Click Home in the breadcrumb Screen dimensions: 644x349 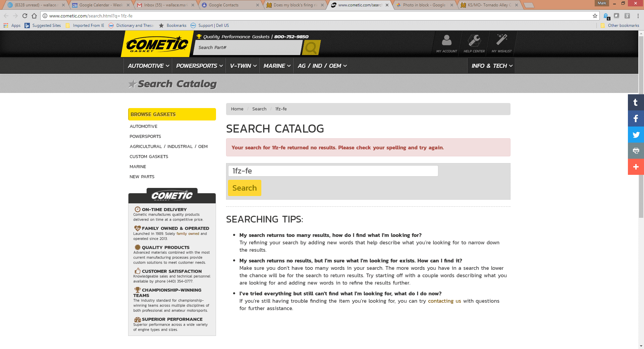coord(237,109)
